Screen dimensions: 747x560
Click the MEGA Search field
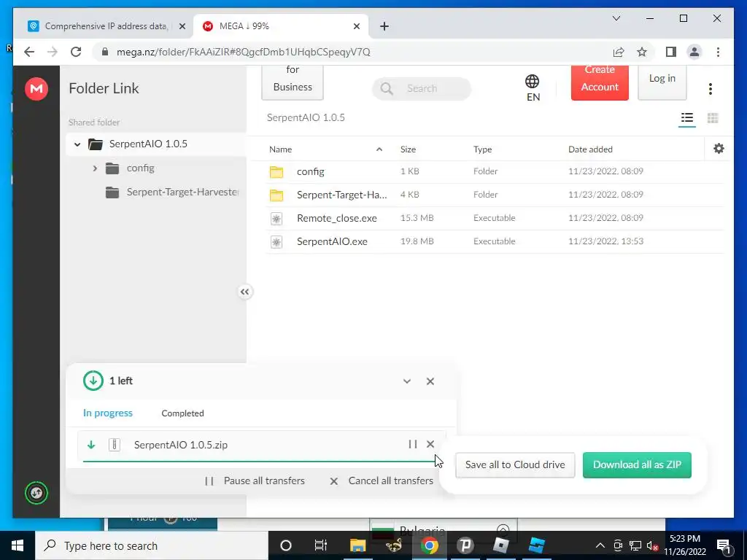tap(422, 88)
